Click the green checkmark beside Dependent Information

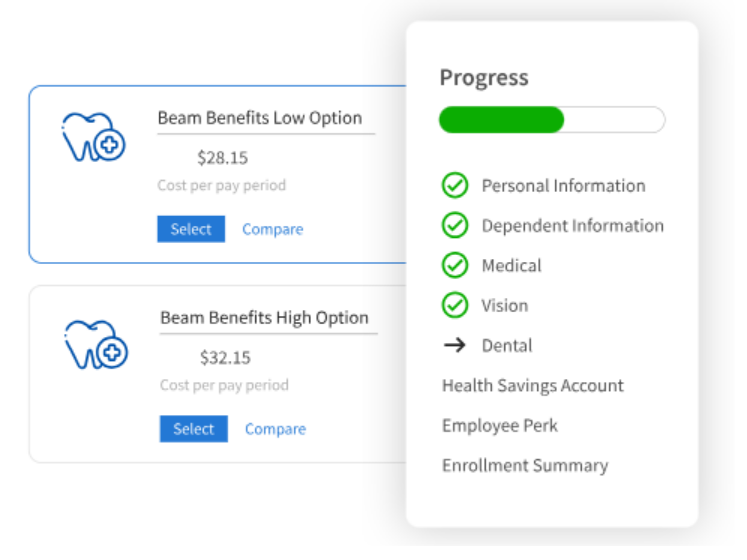[x=454, y=225]
